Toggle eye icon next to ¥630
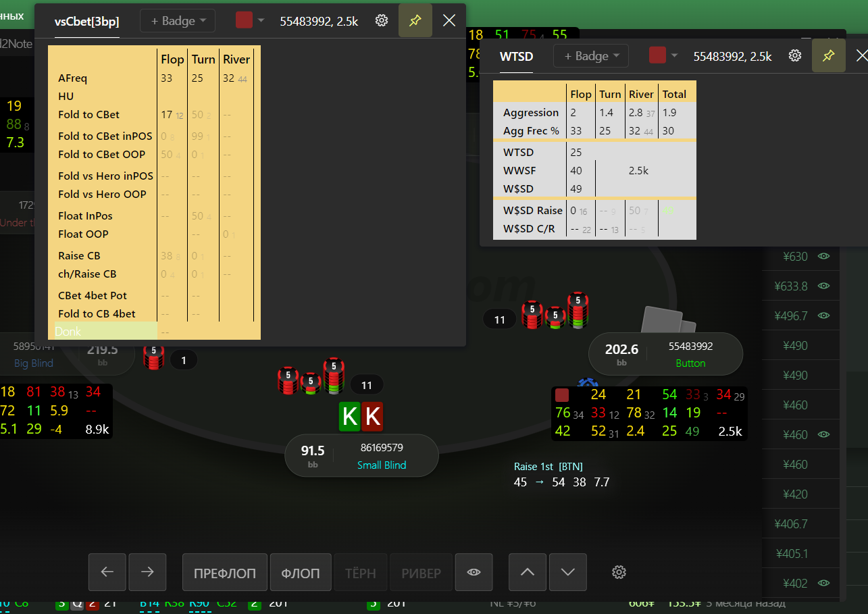 pyautogui.click(x=823, y=256)
